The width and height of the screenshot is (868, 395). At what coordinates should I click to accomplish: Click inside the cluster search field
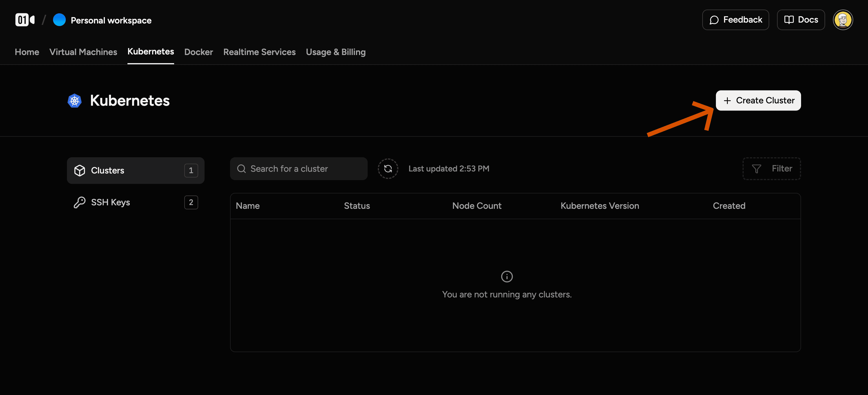[x=296, y=168]
